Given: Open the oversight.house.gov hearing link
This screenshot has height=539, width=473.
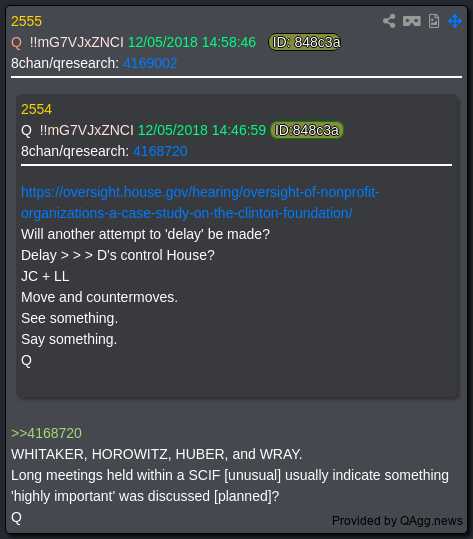Looking at the screenshot, I should tap(200, 202).
